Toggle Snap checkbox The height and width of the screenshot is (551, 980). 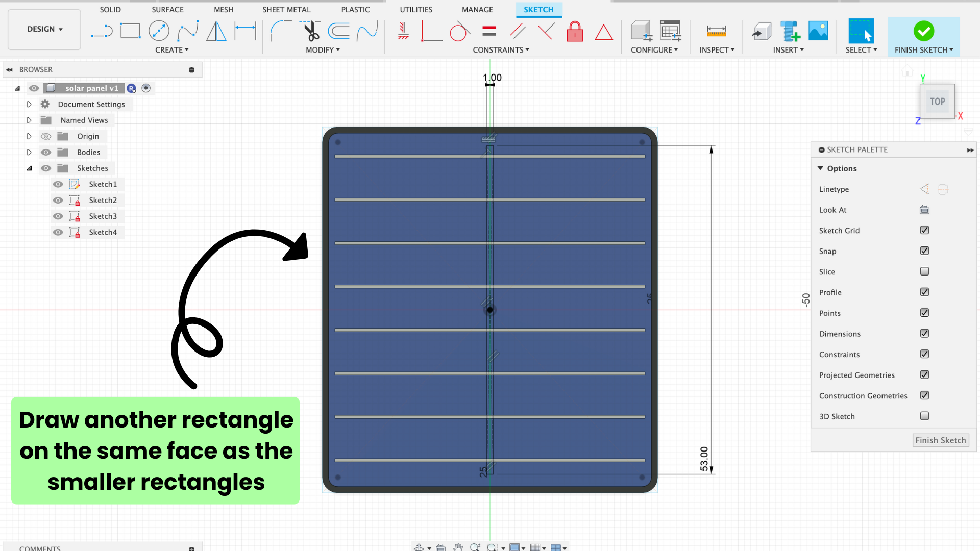click(924, 251)
